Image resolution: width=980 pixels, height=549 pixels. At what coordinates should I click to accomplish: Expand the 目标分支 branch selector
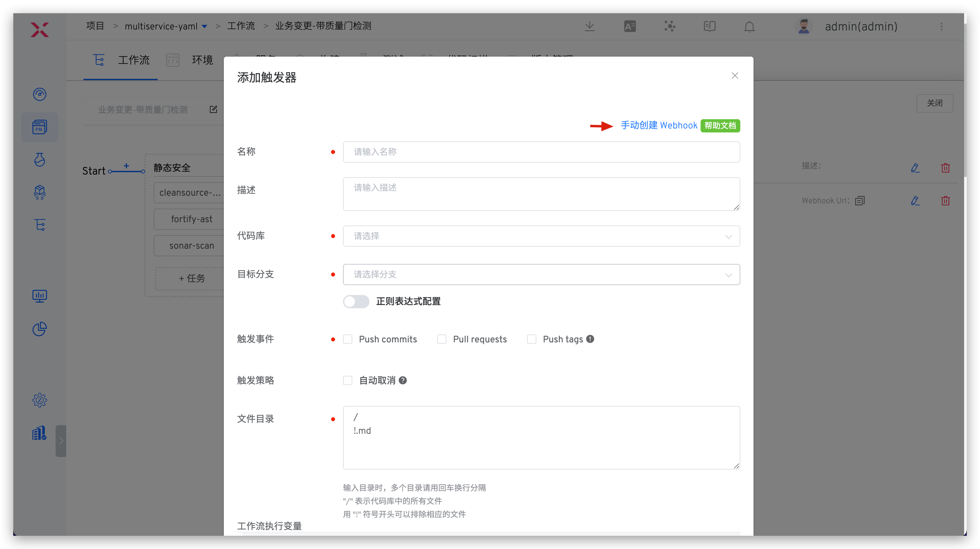click(541, 274)
